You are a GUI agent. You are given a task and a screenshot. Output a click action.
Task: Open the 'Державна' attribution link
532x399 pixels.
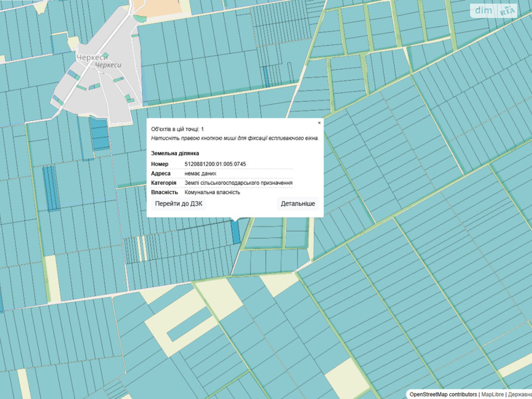[x=520, y=394]
